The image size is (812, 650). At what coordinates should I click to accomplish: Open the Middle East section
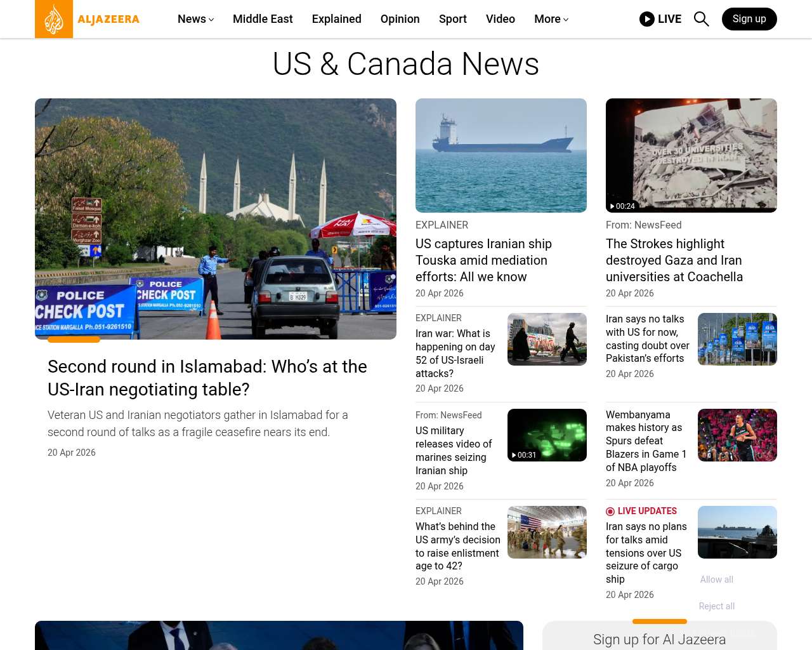point(263,19)
